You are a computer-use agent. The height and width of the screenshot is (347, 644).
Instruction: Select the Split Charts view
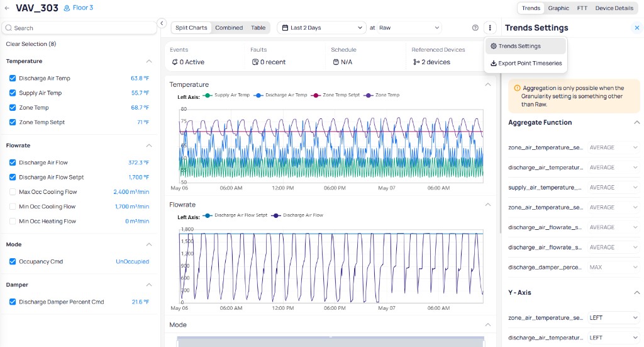(191, 28)
